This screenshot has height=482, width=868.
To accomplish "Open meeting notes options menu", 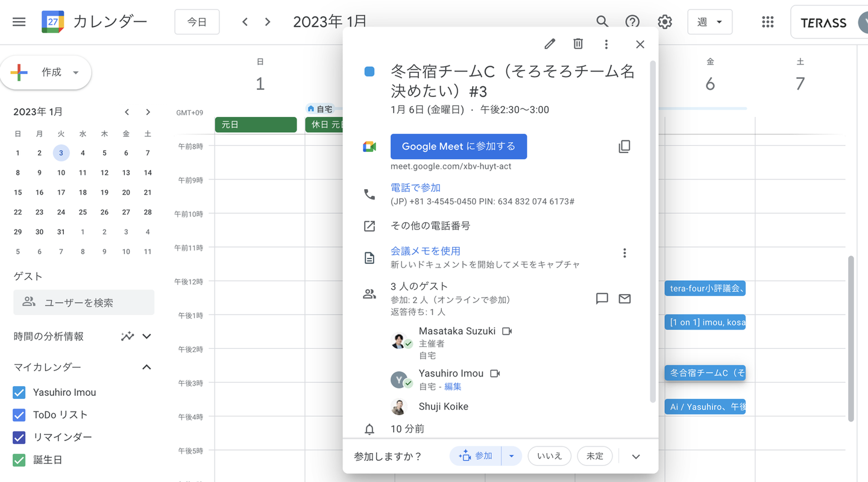I will 624,253.
